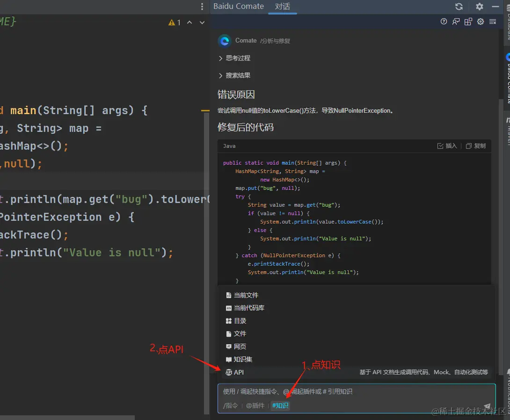Click the send paper-plane icon
The width and height of the screenshot is (510, 420).
point(487,406)
